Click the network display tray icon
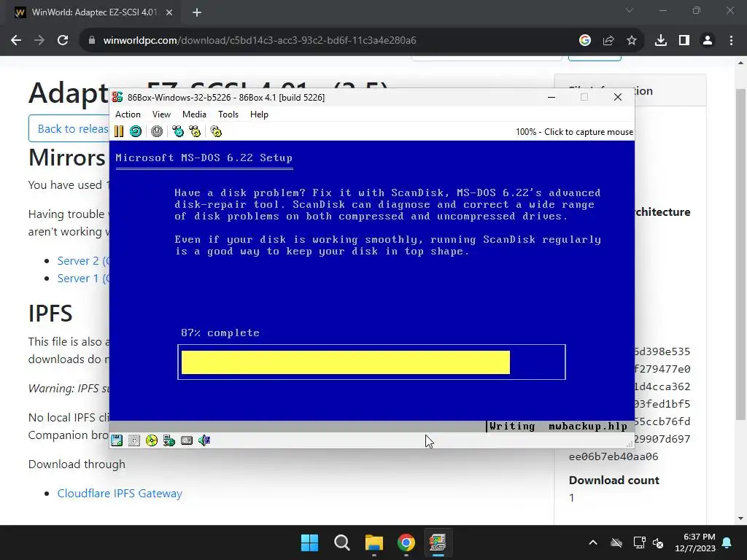The image size is (747, 560). pos(639,542)
